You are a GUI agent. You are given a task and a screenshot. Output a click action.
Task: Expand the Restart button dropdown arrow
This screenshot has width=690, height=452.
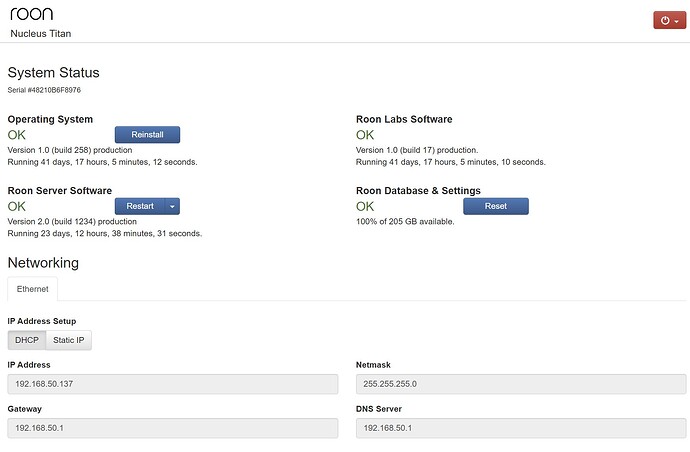[x=172, y=206]
